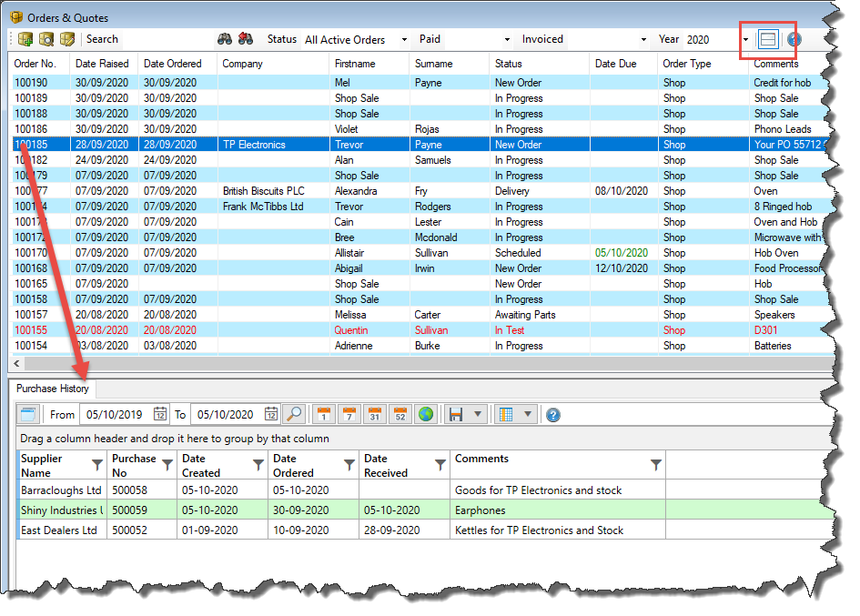The width and height of the screenshot is (860, 616).
Task: Select the 7 day date range icon
Action: click(x=349, y=415)
